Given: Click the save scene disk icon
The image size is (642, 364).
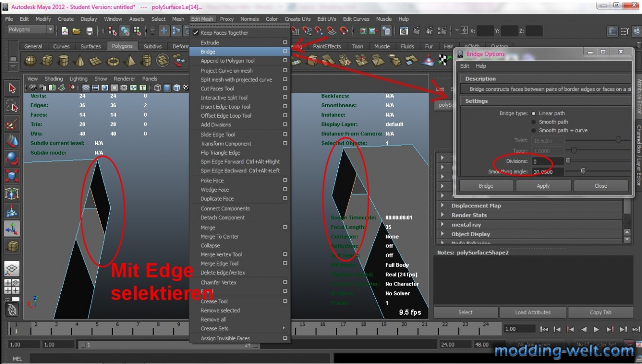Looking at the screenshot, I should pos(89,31).
